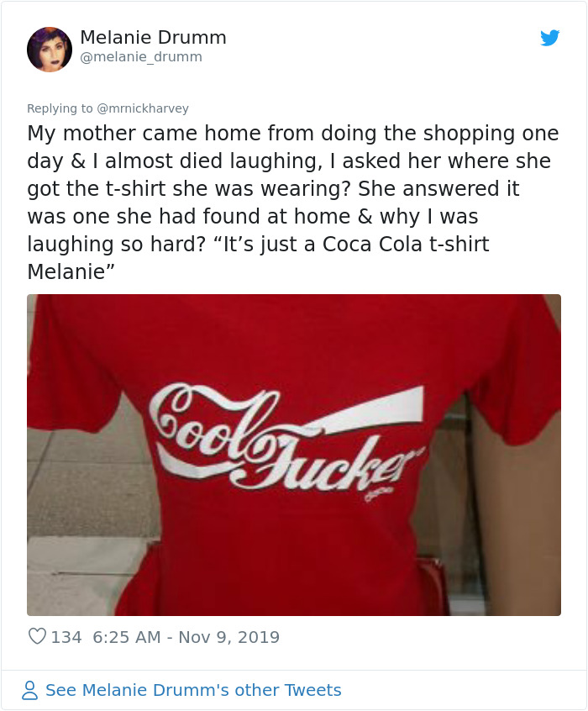Open See Melanie Drumm's other Tweets
588x711 pixels.
195,690
